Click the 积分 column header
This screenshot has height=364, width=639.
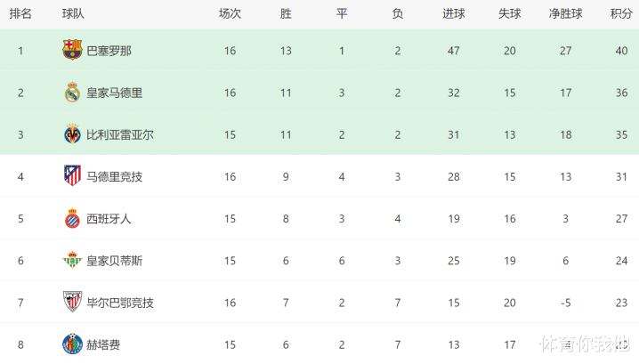click(x=621, y=13)
